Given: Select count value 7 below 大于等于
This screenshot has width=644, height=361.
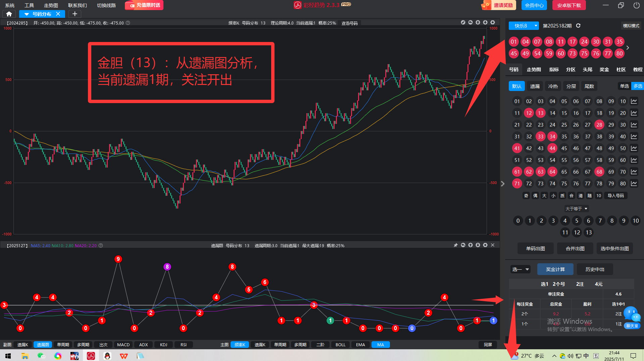Looking at the screenshot, I should pyautogui.click(x=600, y=221).
